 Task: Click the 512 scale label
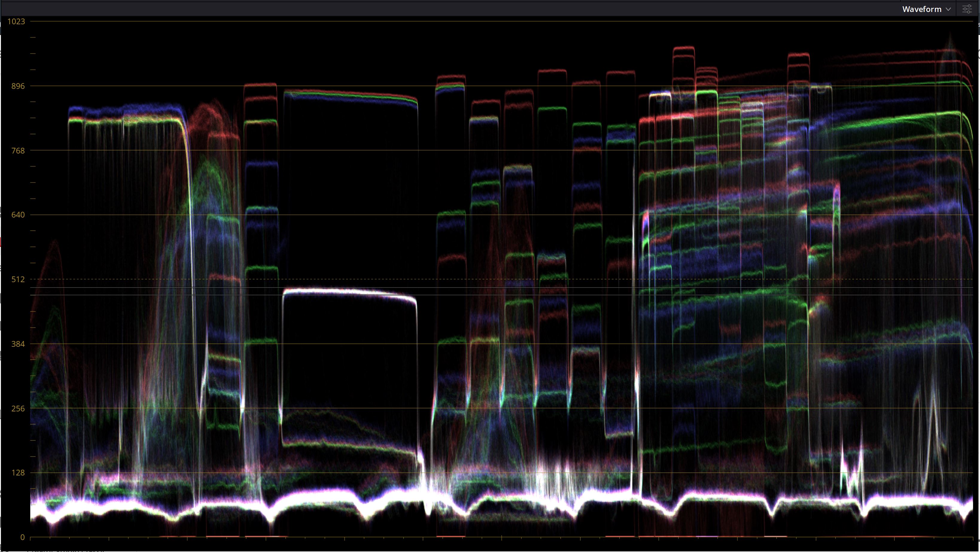tap(18, 280)
